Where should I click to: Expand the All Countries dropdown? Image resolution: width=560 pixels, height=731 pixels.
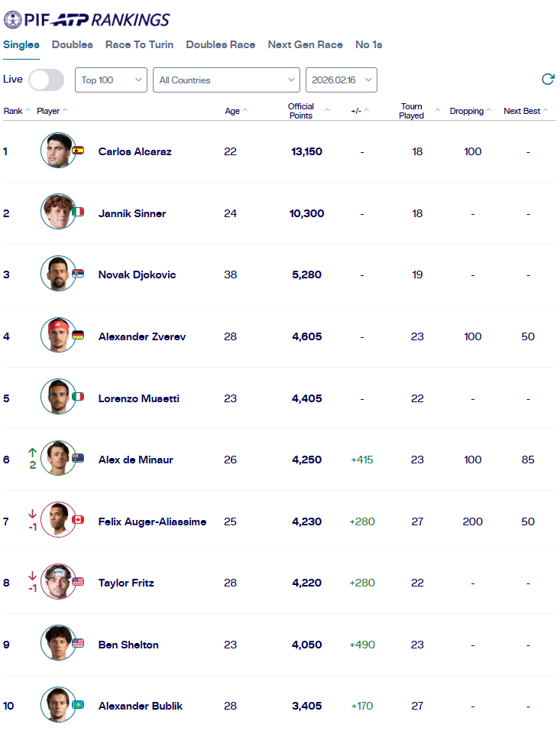pos(226,80)
